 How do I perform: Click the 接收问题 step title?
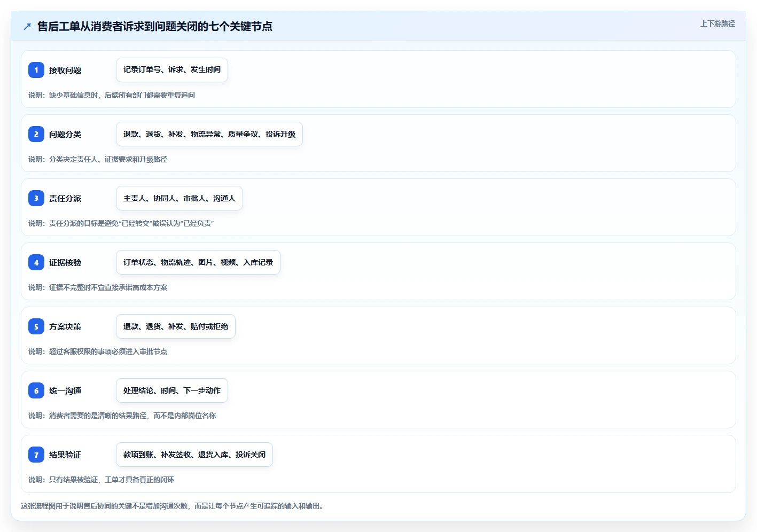[x=65, y=70]
